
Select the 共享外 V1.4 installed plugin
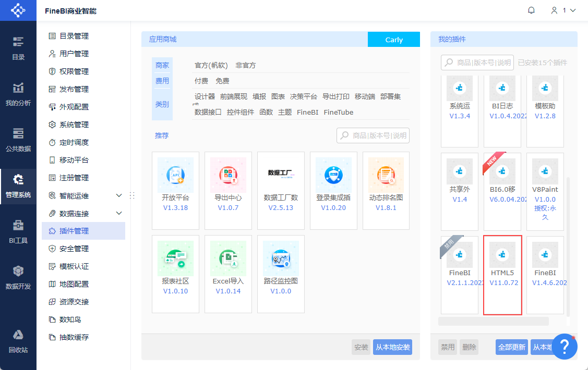pyautogui.click(x=459, y=191)
